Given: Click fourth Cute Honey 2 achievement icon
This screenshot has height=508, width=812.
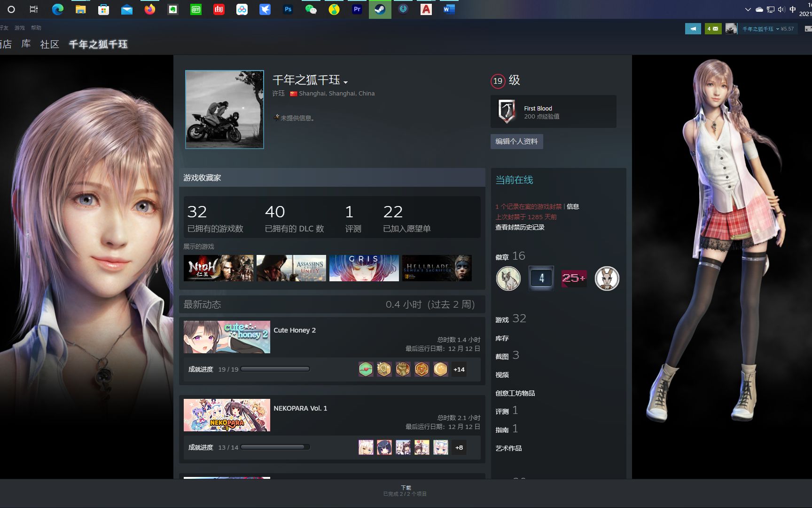Looking at the screenshot, I should coord(422,369).
